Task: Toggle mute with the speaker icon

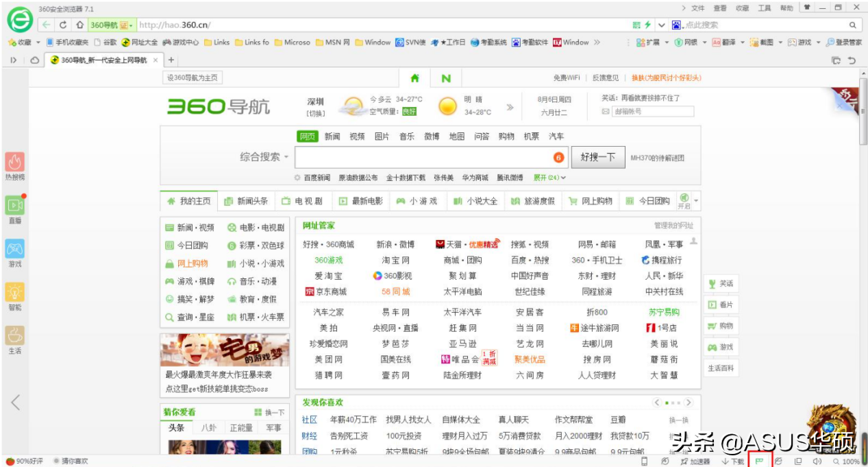Action: point(818,461)
